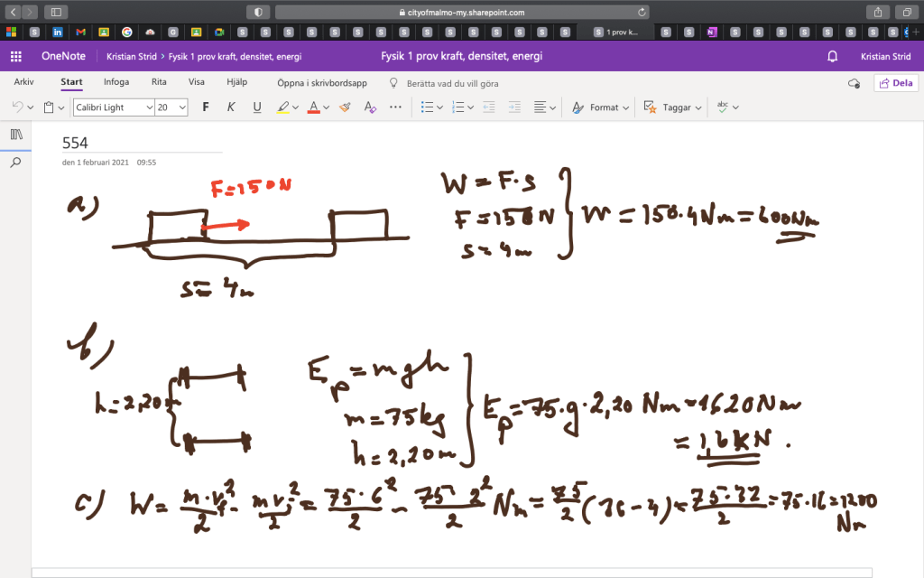Switch to the Infoga tab
The image size is (924, 578).
click(115, 82)
